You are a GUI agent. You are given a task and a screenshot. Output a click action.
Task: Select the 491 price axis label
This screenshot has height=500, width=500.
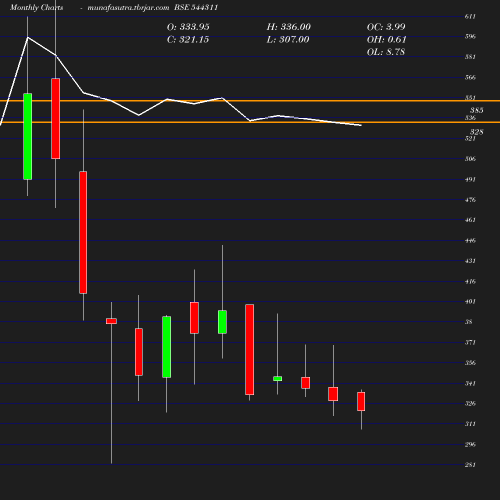[470, 179]
